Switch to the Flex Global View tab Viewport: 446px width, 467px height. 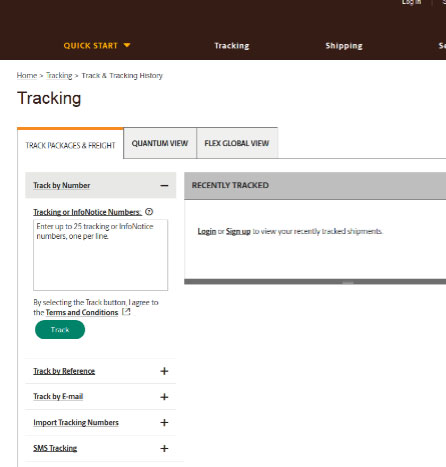(237, 143)
